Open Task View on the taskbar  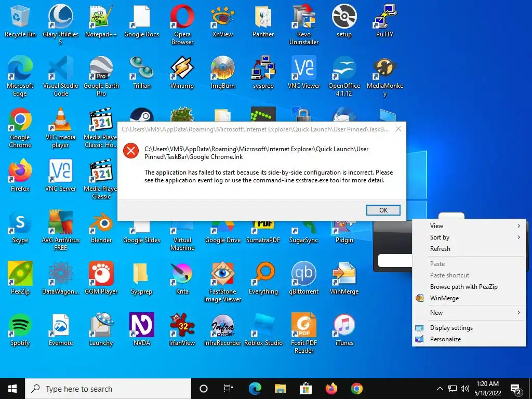(x=229, y=389)
